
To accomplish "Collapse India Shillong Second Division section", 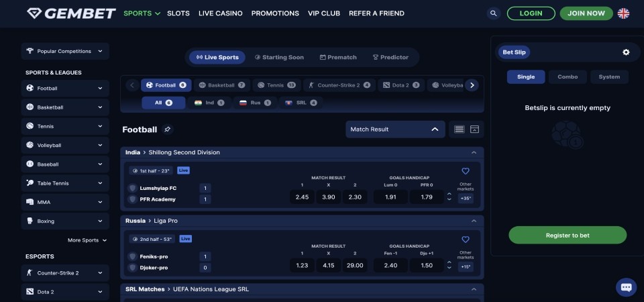I will pos(474,152).
